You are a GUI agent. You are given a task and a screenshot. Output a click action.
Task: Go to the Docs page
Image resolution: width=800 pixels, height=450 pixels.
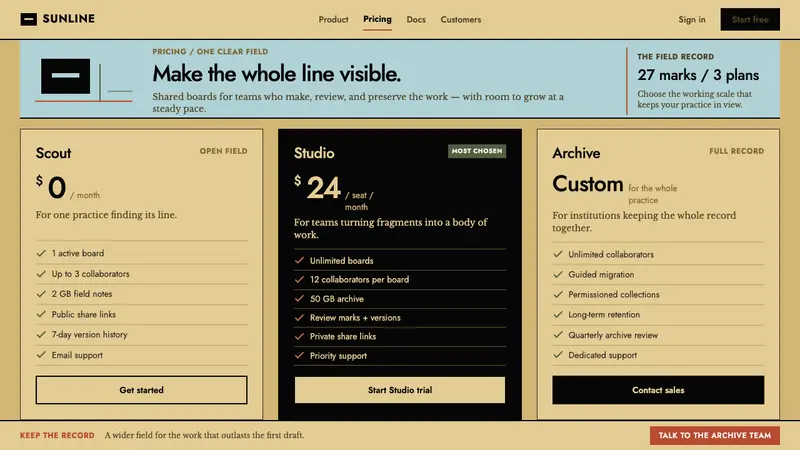[416, 19]
